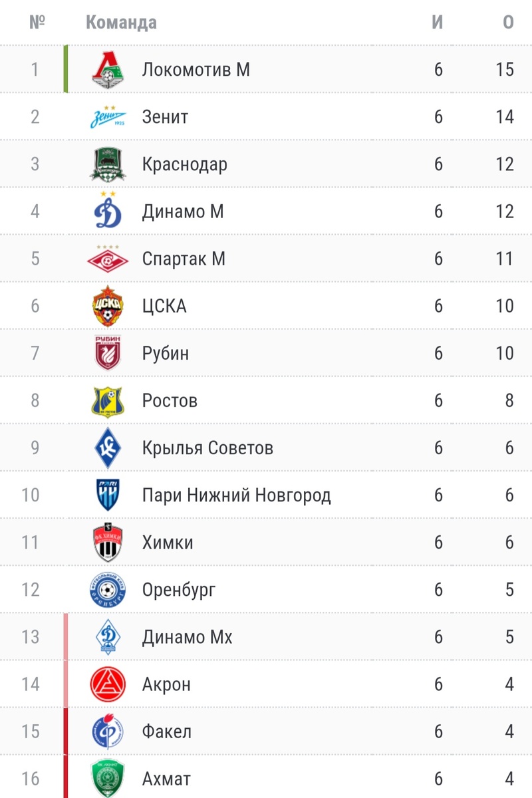Open the CSKA club crest
Viewport: 532px width, 798px height.
coord(107,306)
